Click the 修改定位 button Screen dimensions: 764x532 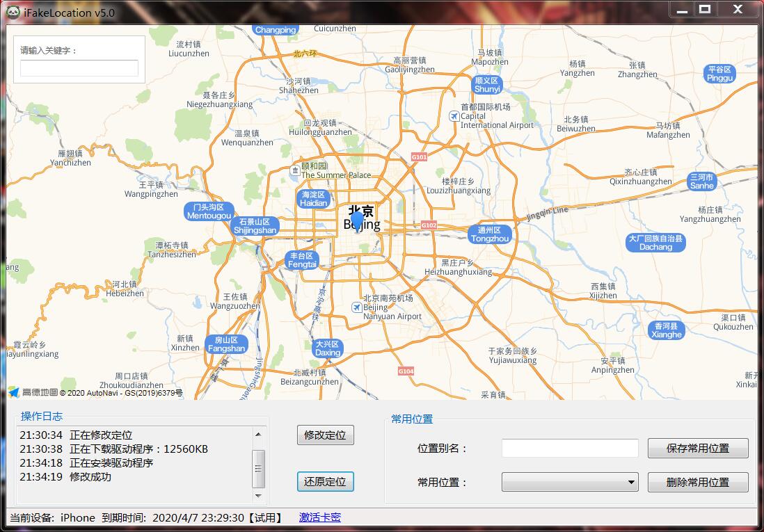326,435
